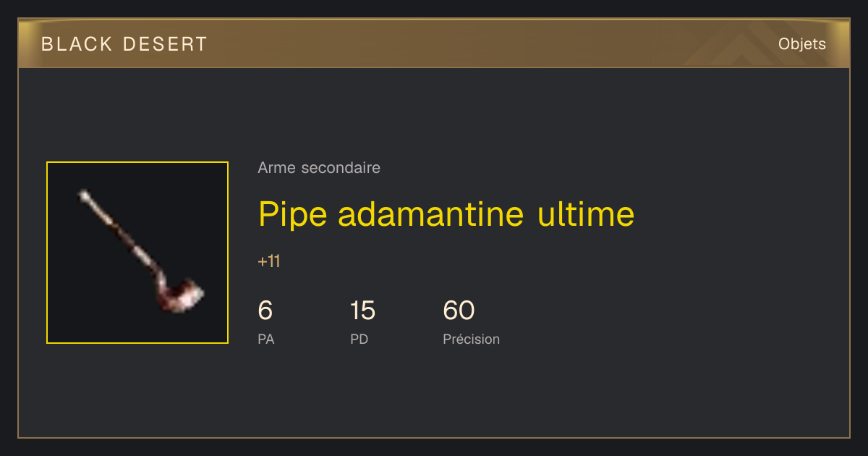
Task: Click the empty card area below the stats
Action: click(434, 394)
